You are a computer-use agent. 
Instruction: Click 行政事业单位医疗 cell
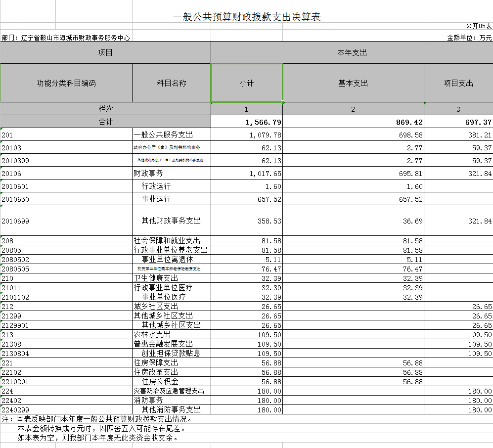[172, 288]
